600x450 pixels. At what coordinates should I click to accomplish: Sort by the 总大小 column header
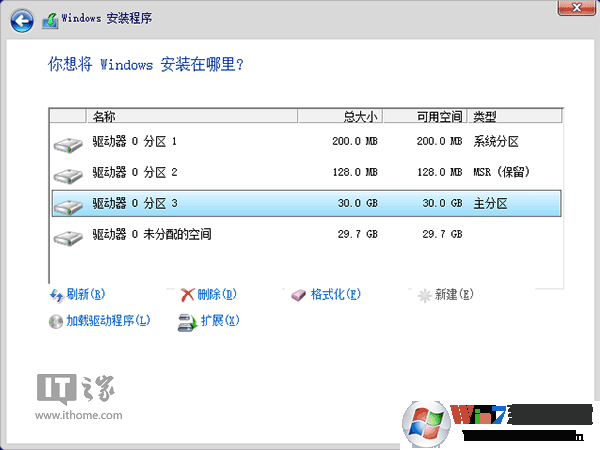tap(340, 116)
